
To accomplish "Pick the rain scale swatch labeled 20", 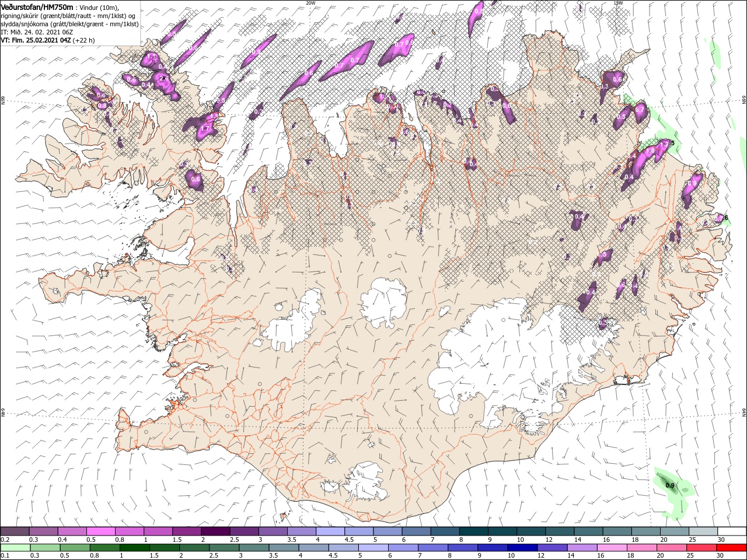I will pyautogui.click(x=671, y=548).
